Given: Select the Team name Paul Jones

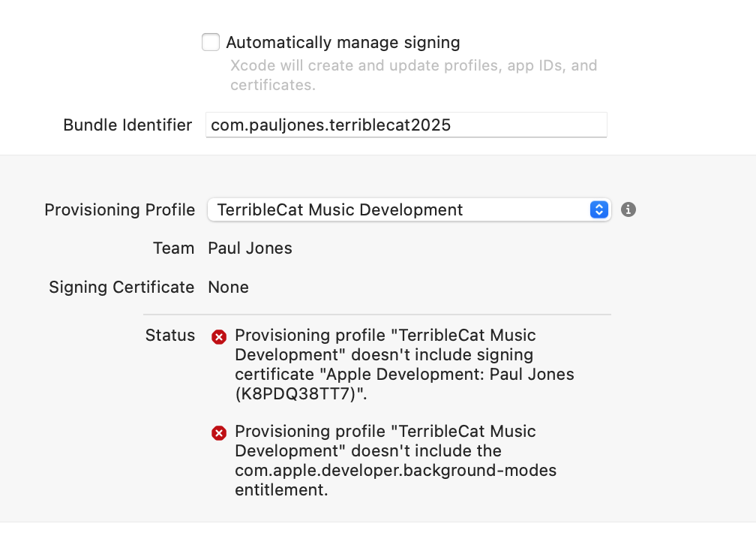Looking at the screenshot, I should [x=250, y=248].
